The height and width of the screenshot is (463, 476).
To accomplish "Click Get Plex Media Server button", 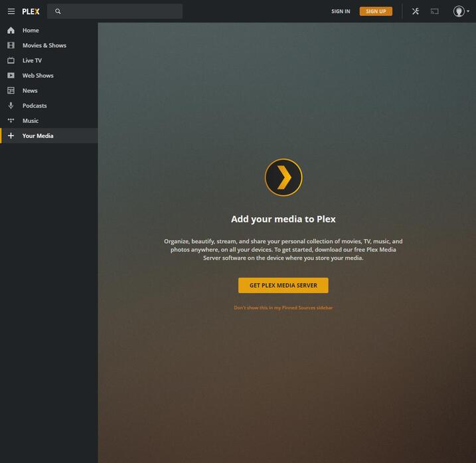I will (x=283, y=285).
